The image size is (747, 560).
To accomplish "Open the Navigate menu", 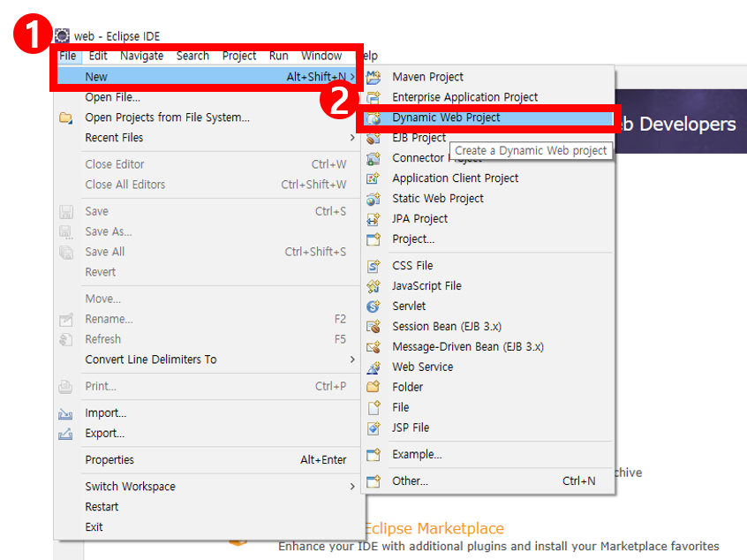I will click(x=141, y=56).
